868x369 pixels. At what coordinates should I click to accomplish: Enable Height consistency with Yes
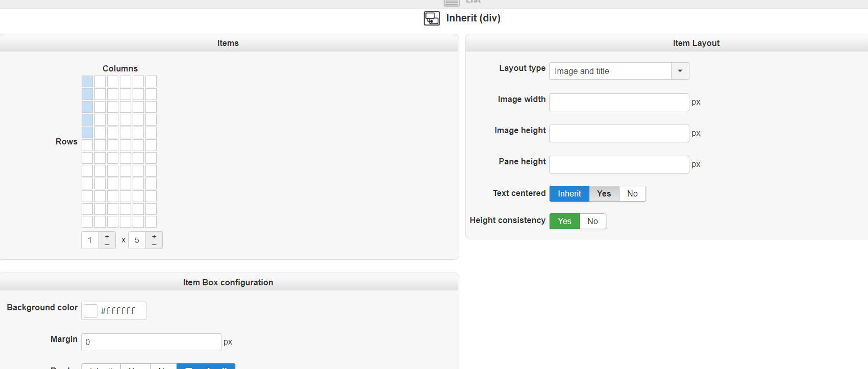[x=564, y=222]
